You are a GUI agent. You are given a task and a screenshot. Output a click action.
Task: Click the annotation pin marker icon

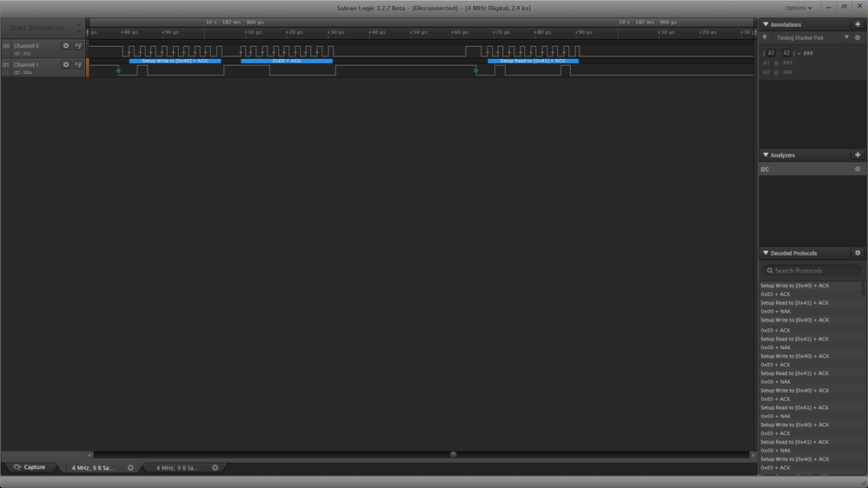pyautogui.click(x=765, y=37)
